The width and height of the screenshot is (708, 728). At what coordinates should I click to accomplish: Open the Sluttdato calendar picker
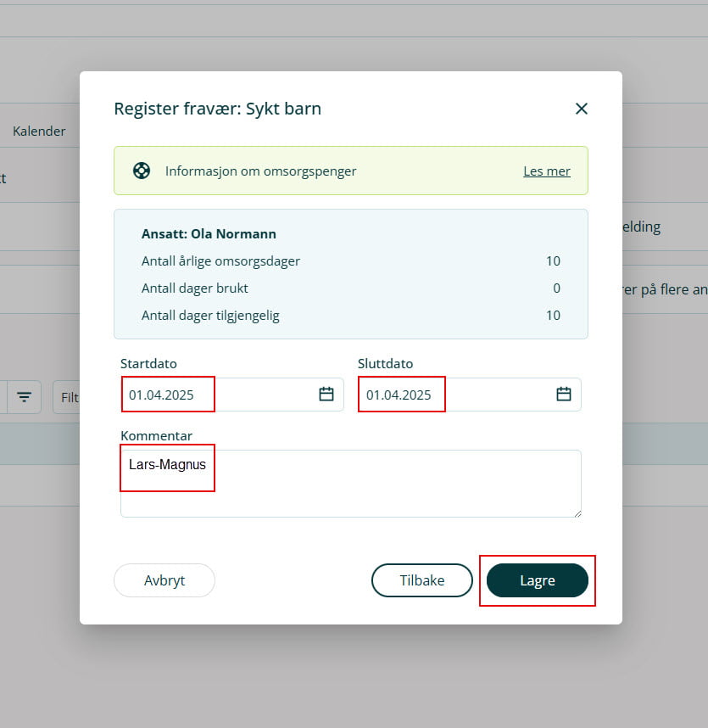tap(564, 394)
